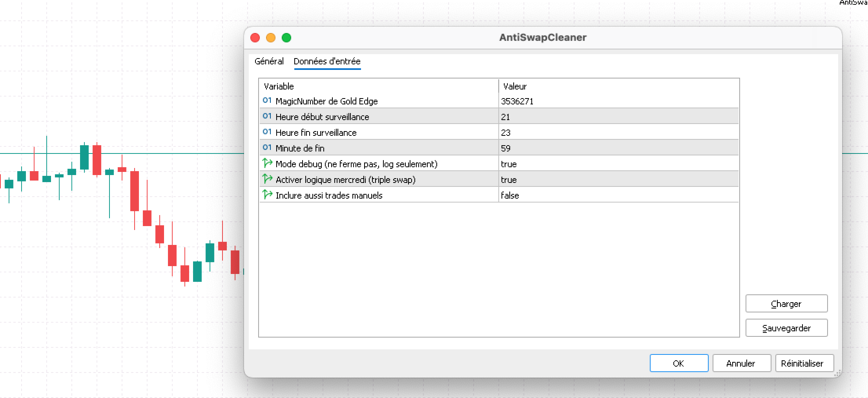Click the Charger button

[786, 304]
